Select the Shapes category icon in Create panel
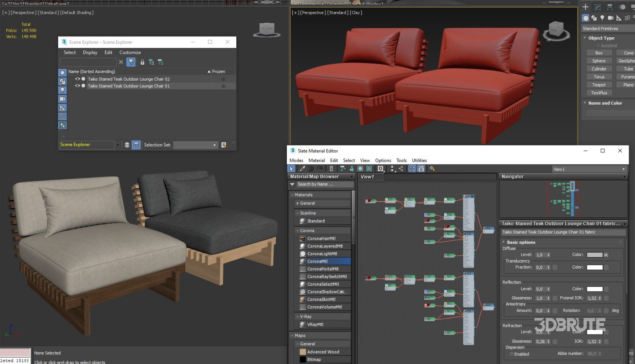The width and height of the screenshot is (635, 364). point(594,18)
